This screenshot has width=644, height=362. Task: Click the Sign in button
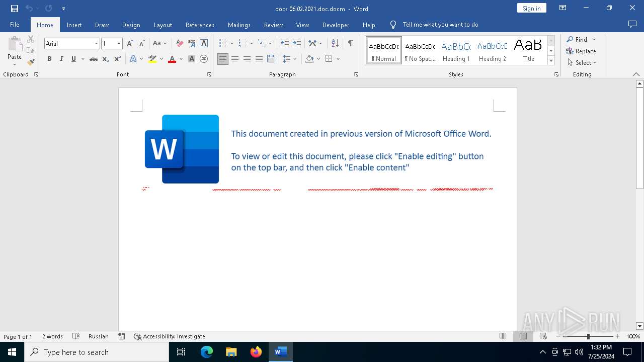coord(531,8)
